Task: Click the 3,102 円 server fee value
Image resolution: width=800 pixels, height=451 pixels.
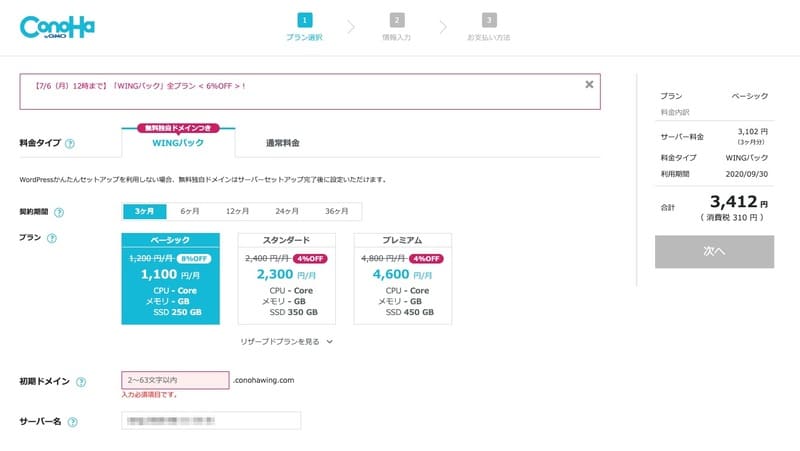Action: click(753, 132)
